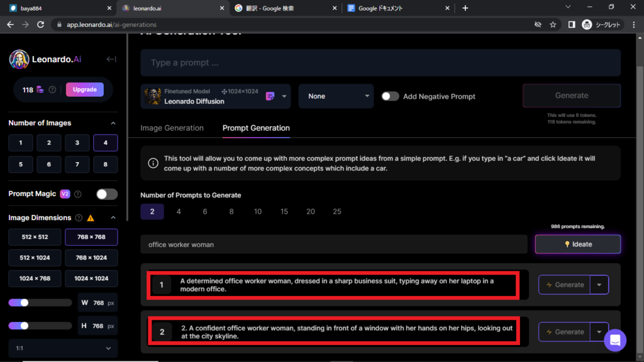Switch to the Google ドキュメント browser tab
The image size is (644, 362).
(x=396, y=8)
